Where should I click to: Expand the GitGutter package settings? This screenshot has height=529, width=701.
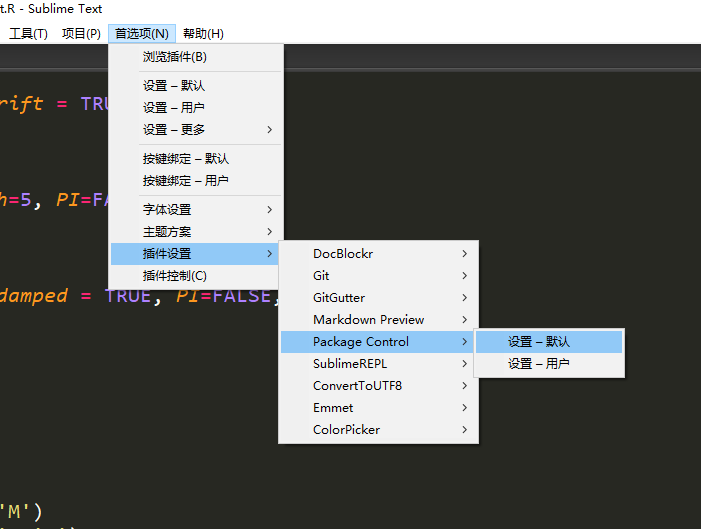pyautogui.click(x=379, y=297)
